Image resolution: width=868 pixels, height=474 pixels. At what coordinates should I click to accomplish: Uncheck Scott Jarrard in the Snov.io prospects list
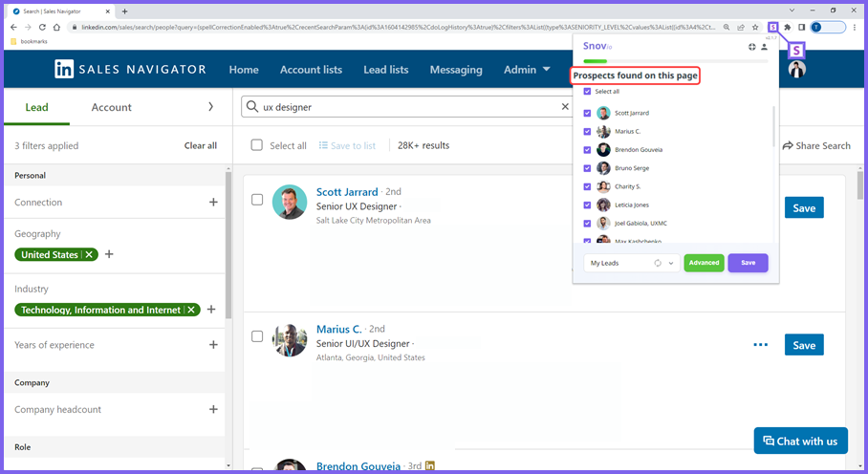[587, 113]
